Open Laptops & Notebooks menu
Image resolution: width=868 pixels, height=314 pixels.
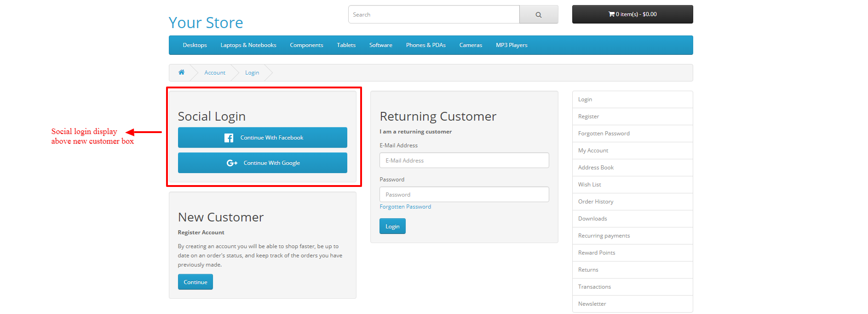(248, 45)
